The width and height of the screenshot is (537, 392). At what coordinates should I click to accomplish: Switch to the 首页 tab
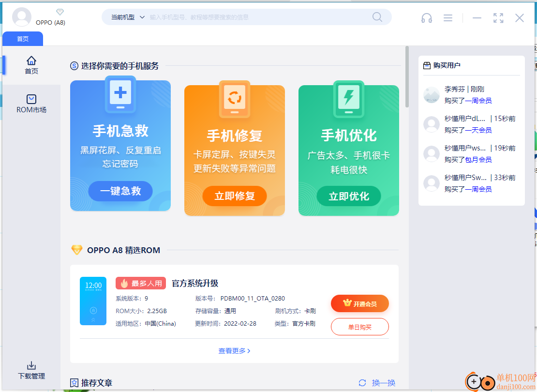23,39
